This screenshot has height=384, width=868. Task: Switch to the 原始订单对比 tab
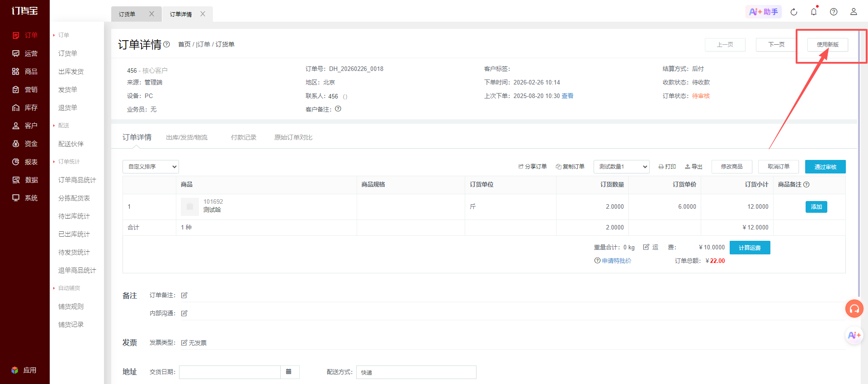pos(293,137)
